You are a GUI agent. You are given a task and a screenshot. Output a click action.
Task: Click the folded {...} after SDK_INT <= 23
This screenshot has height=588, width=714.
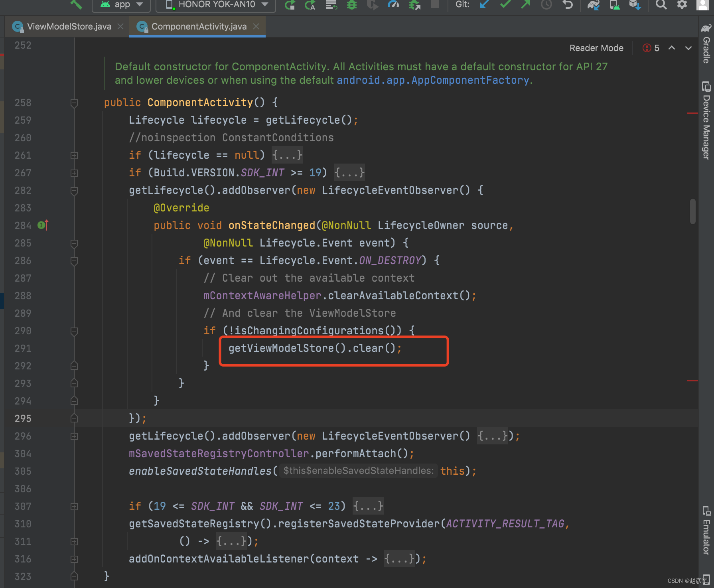tap(368, 506)
